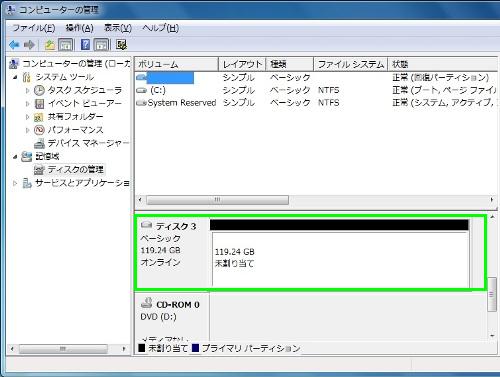Click the Up one level folder icon
Image resolution: width=500 pixels, height=377 pixels.
tap(50, 45)
